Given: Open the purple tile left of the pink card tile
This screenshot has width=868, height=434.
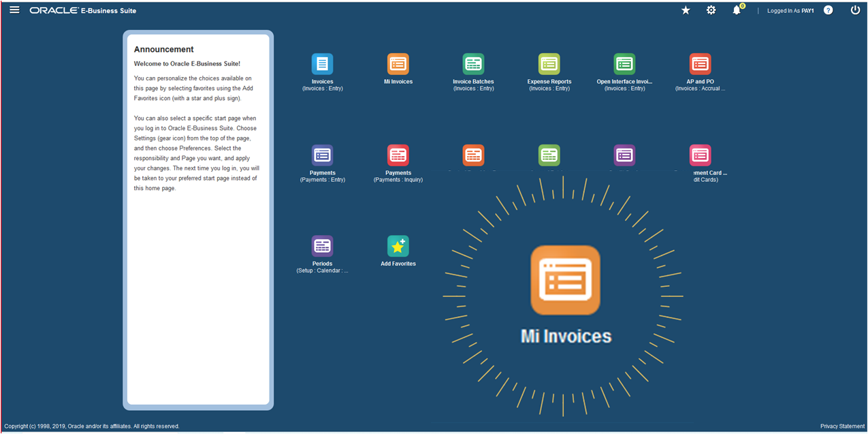Looking at the screenshot, I should [x=624, y=155].
